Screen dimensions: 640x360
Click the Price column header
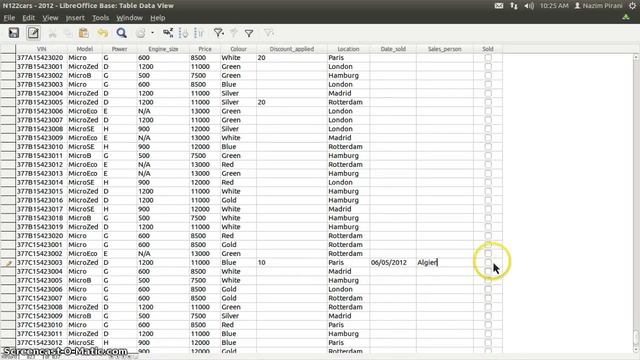[x=205, y=49]
